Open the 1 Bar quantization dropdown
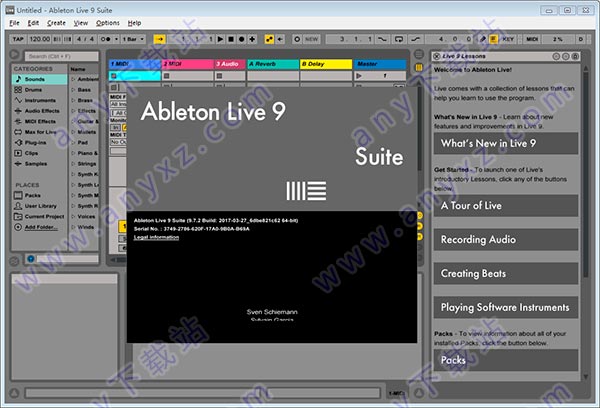 pyautogui.click(x=134, y=39)
